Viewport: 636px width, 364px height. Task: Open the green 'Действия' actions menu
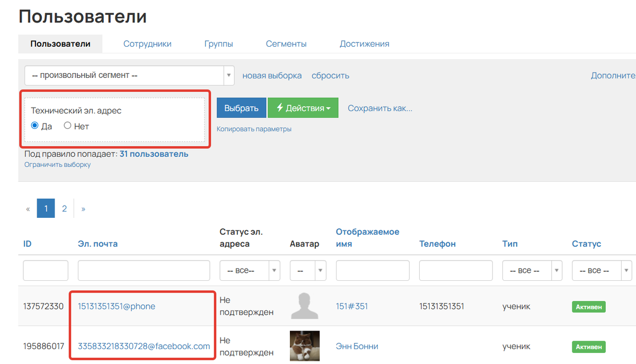pyautogui.click(x=303, y=108)
